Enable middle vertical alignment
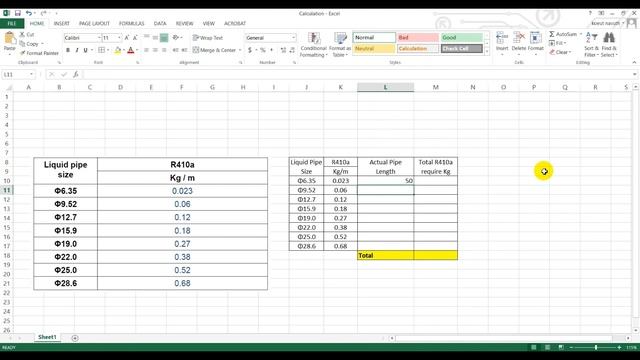The image size is (640, 360). coord(155,38)
